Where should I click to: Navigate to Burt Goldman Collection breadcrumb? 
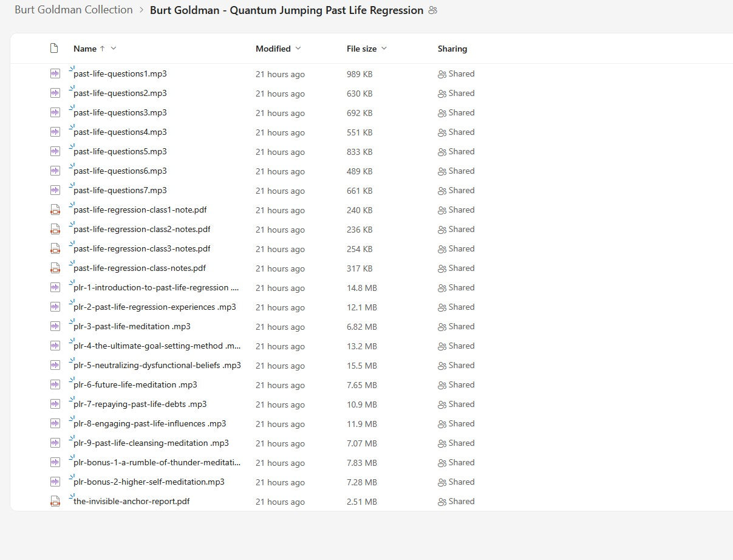point(73,10)
